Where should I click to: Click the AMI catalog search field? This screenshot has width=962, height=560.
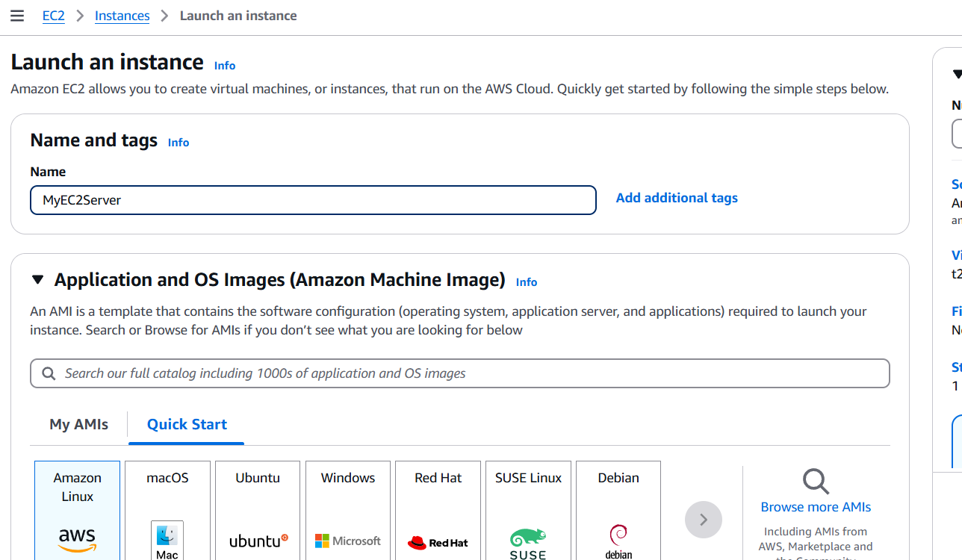coord(460,373)
